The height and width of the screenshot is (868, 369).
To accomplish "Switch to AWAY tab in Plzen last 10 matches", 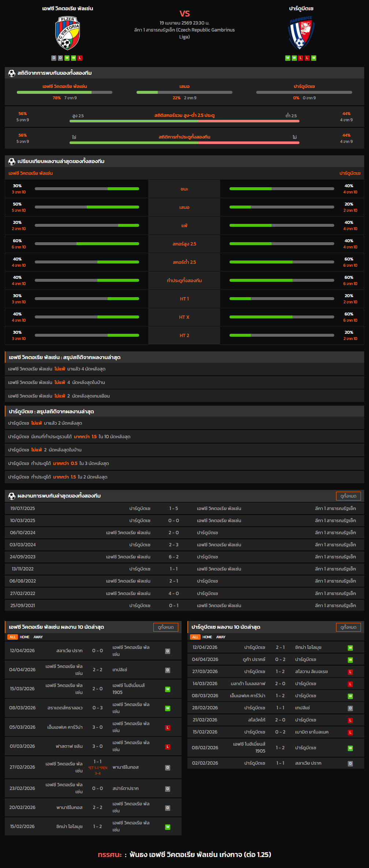I will (x=38, y=637).
